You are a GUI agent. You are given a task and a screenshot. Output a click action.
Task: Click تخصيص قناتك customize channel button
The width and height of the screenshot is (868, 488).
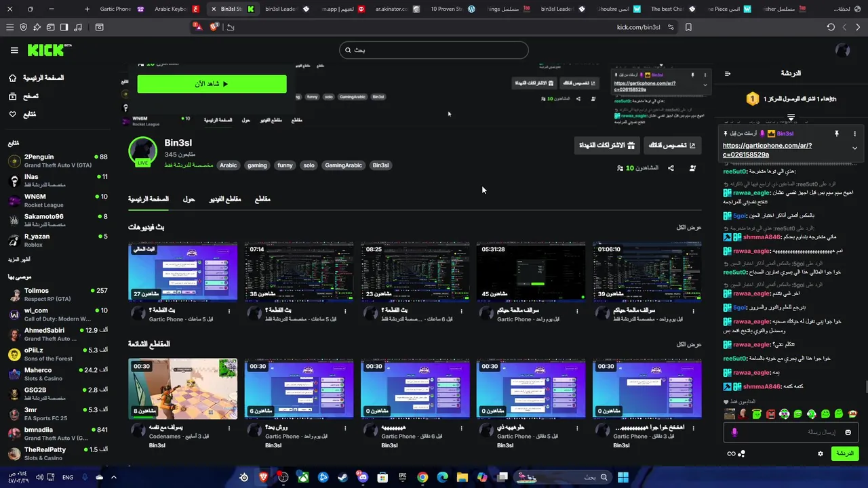coord(671,145)
